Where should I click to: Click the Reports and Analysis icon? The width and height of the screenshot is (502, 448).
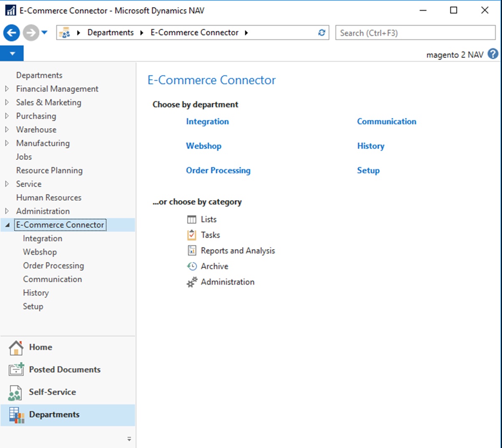(192, 250)
